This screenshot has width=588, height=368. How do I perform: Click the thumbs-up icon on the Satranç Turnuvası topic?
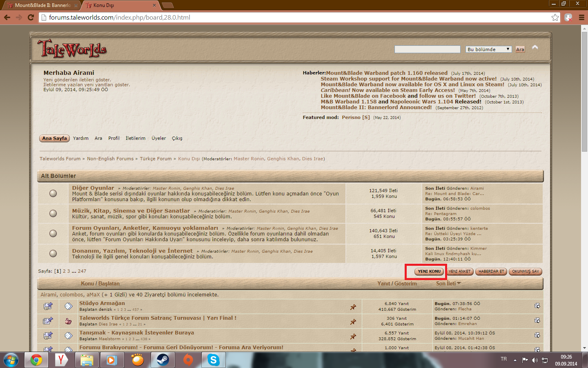[68, 321]
